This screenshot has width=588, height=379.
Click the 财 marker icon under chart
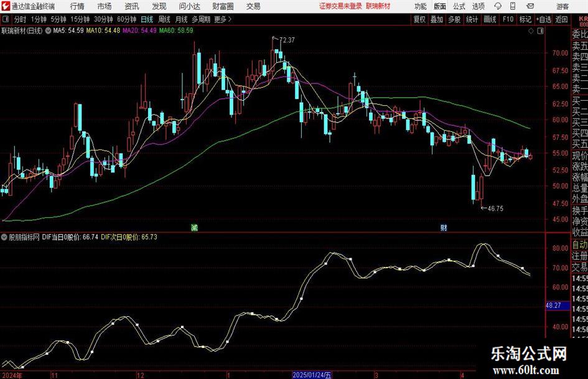(x=444, y=227)
